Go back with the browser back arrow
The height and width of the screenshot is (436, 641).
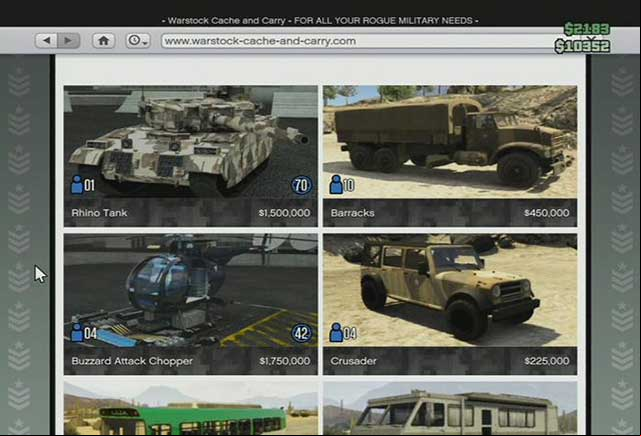(46, 41)
